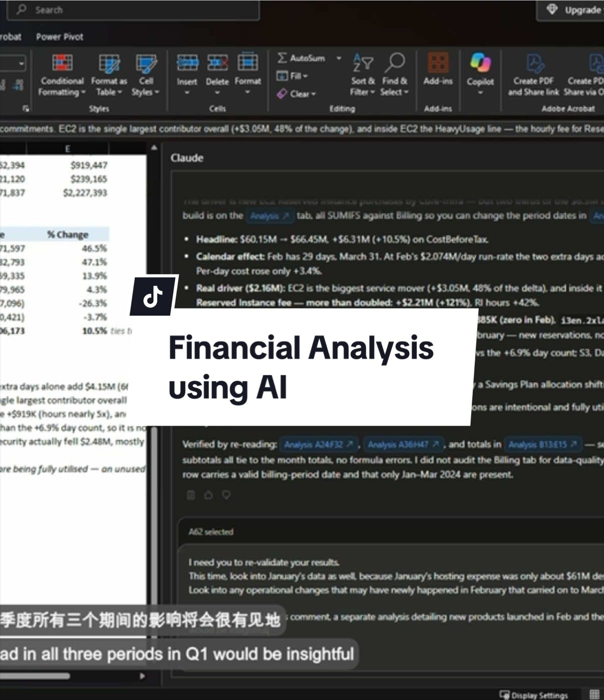Select the cell showing -26.3%
Image resolution: width=604 pixels, height=700 pixels.
coord(67,303)
